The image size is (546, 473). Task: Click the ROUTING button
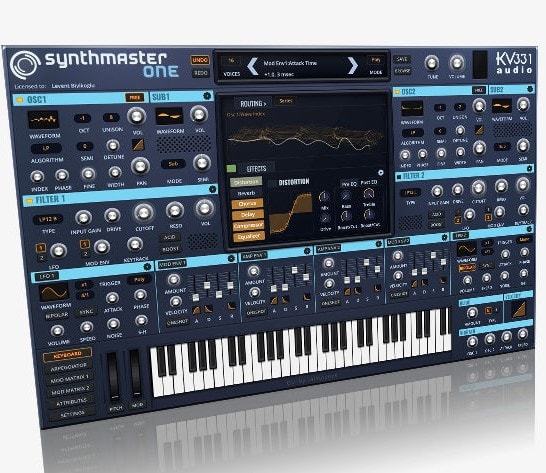tap(253, 103)
